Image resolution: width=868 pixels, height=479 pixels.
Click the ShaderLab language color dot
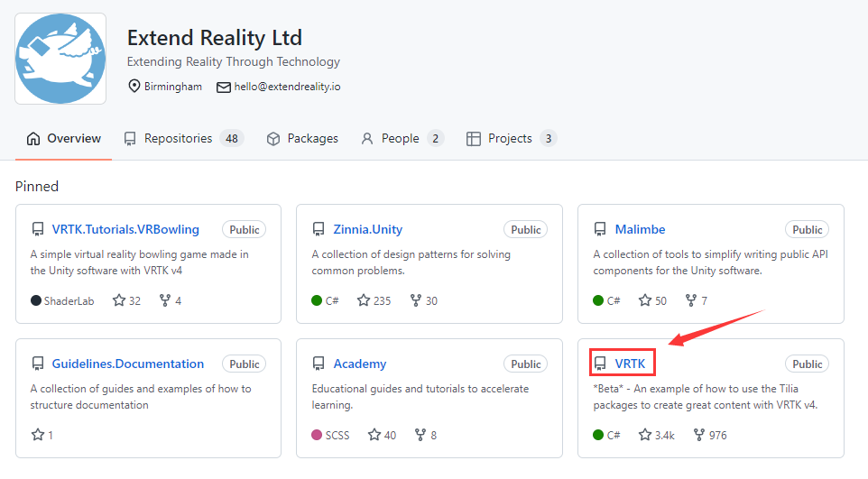coord(36,300)
